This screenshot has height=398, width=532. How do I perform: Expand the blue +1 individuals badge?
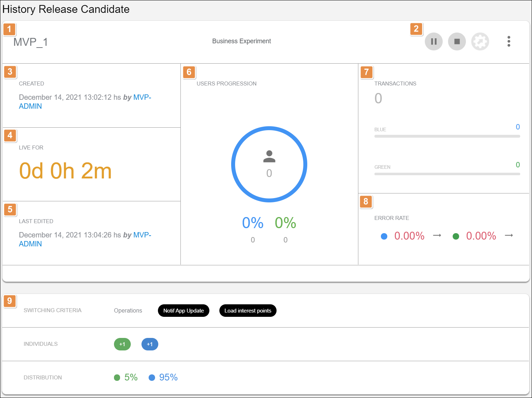point(150,344)
